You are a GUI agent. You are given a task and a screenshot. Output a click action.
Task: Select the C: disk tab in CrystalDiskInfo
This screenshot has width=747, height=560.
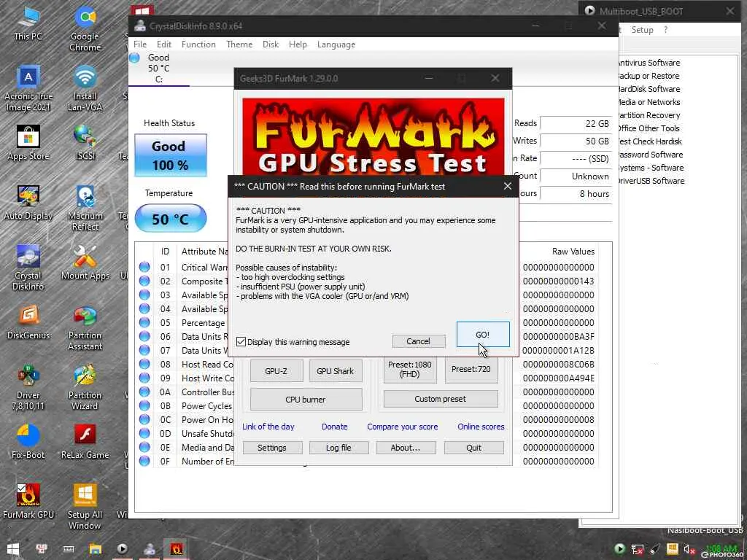pos(158,68)
